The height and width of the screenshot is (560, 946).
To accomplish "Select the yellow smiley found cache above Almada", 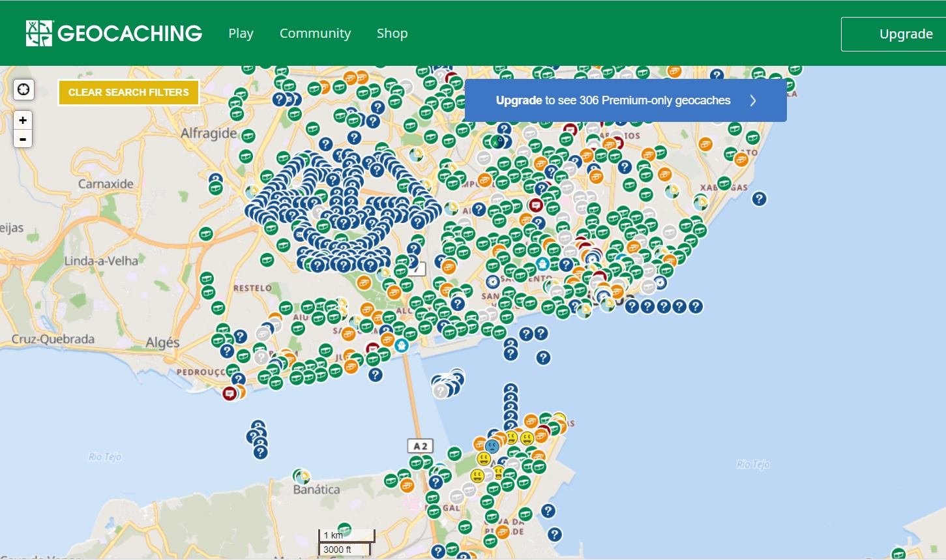I will pyautogui.click(x=483, y=458).
